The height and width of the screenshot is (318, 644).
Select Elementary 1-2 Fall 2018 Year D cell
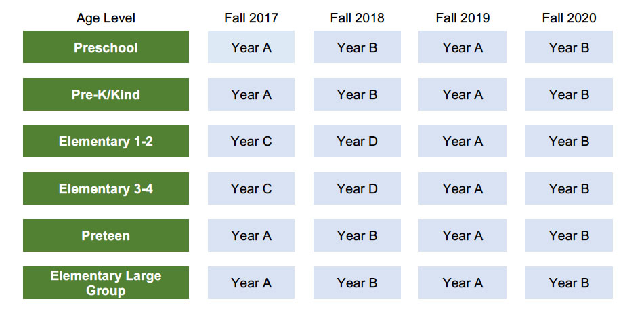[x=357, y=141]
